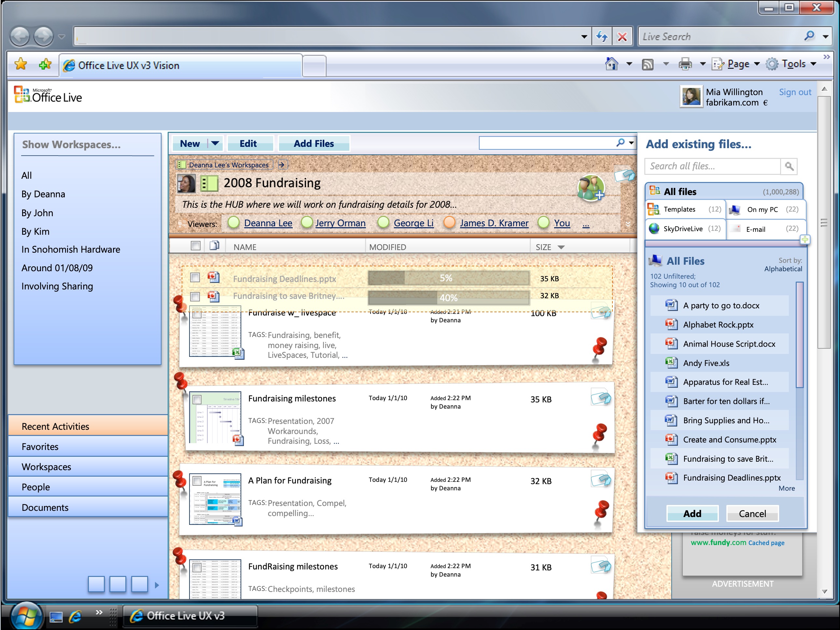
Task: Click the Live Search magnifier icon
Action: tap(809, 36)
